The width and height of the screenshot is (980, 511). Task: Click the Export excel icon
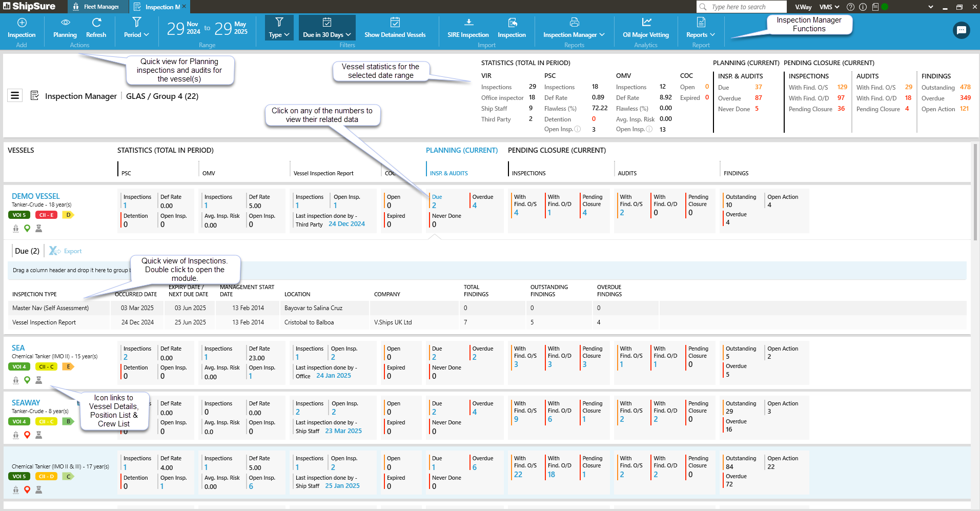click(54, 251)
